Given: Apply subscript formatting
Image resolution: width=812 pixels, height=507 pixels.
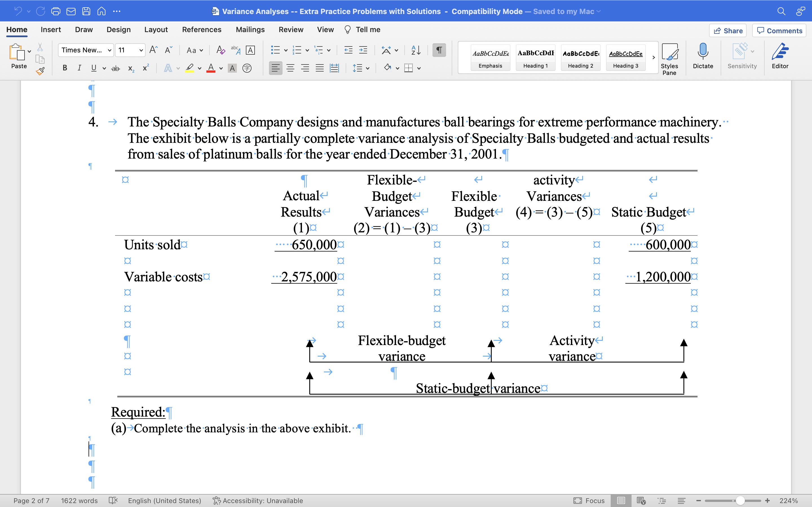Looking at the screenshot, I should (x=131, y=68).
